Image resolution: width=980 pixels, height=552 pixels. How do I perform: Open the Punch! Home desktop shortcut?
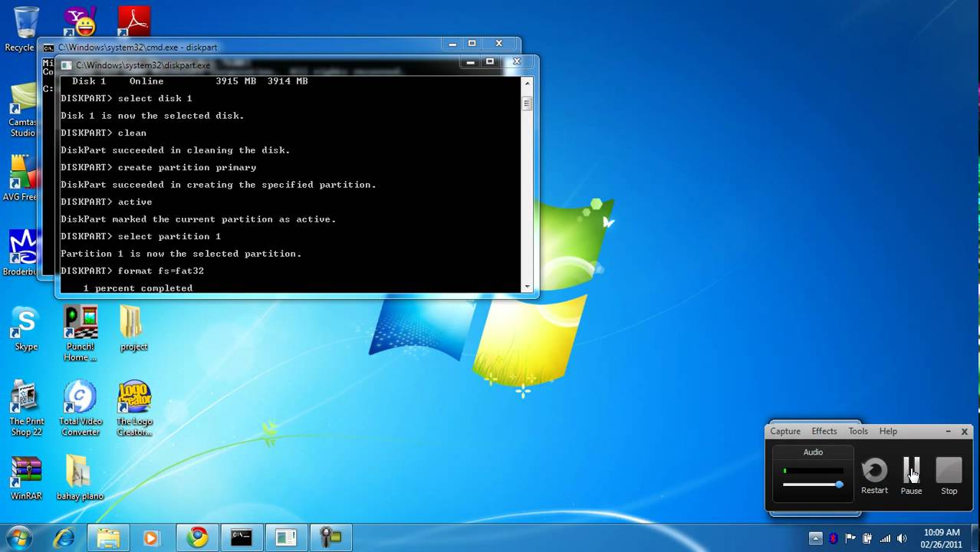[x=80, y=333]
